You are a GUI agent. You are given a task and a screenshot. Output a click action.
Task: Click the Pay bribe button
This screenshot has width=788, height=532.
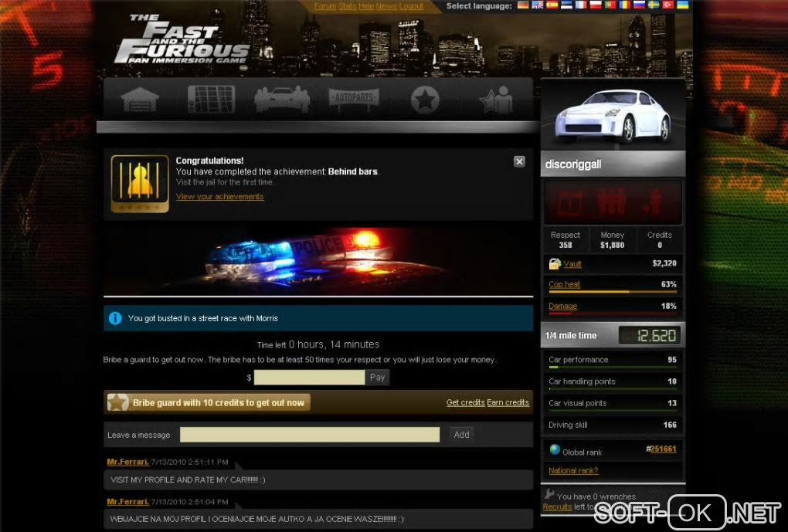(x=377, y=378)
